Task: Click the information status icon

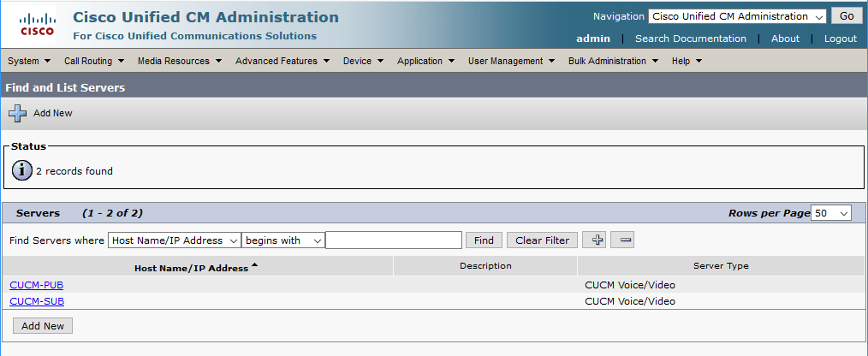Action: click(22, 171)
